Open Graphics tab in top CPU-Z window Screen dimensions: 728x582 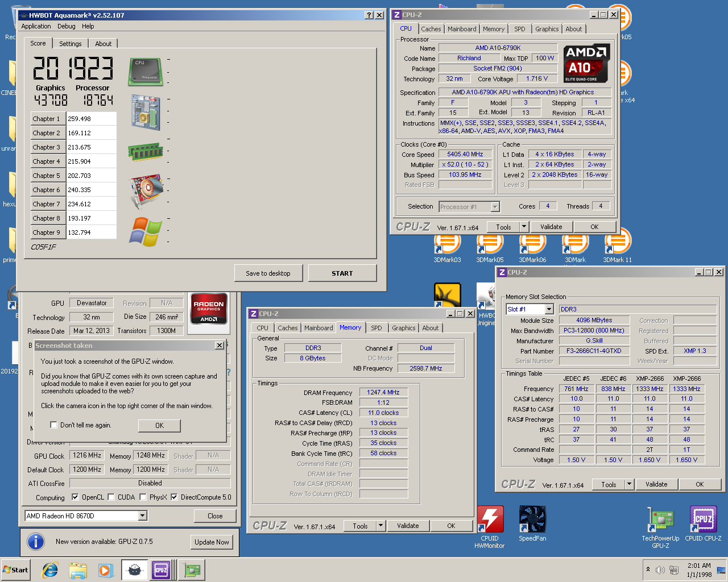click(547, 29)
